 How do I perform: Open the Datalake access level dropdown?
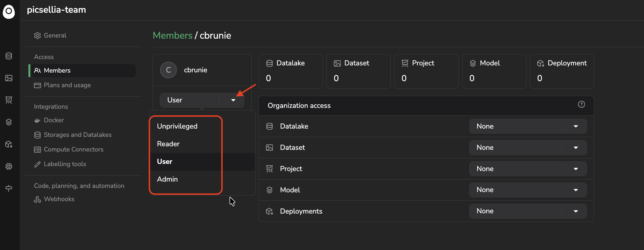[528, 126]
